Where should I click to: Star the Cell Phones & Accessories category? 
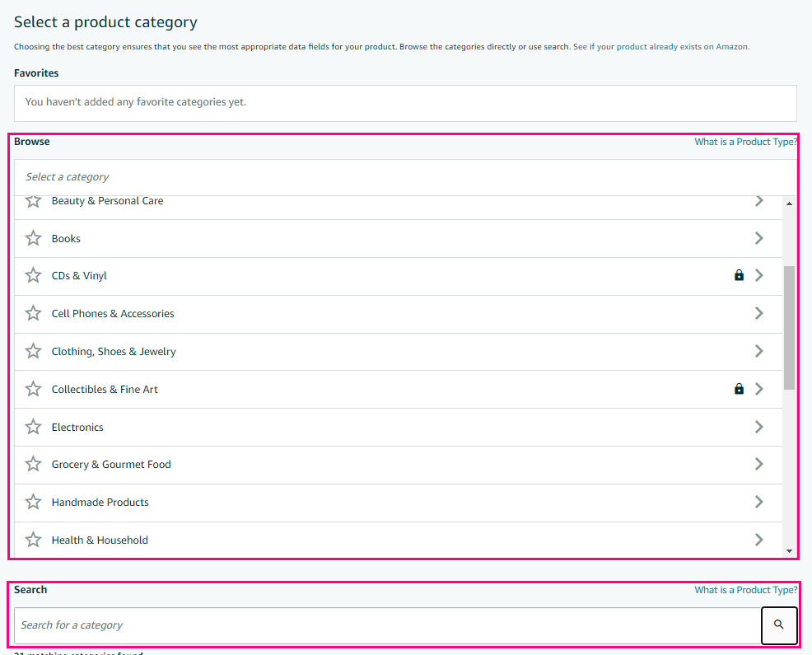pos(33,313)
